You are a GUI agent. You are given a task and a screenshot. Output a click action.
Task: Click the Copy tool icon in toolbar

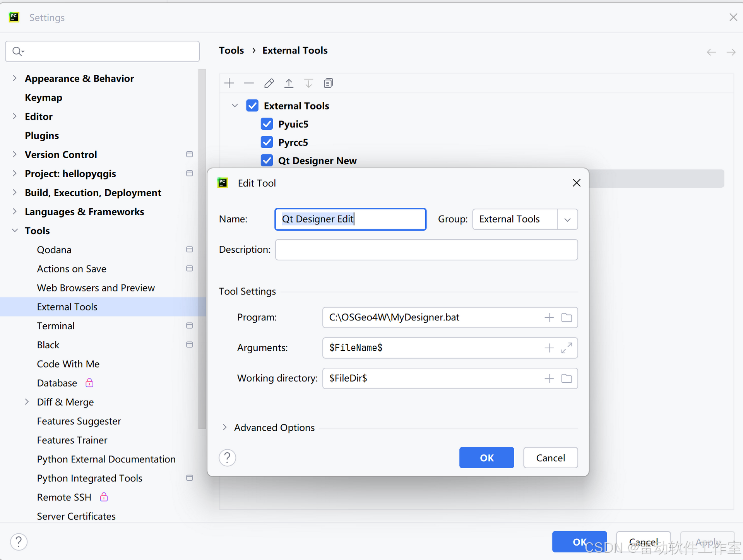(328, 83)
